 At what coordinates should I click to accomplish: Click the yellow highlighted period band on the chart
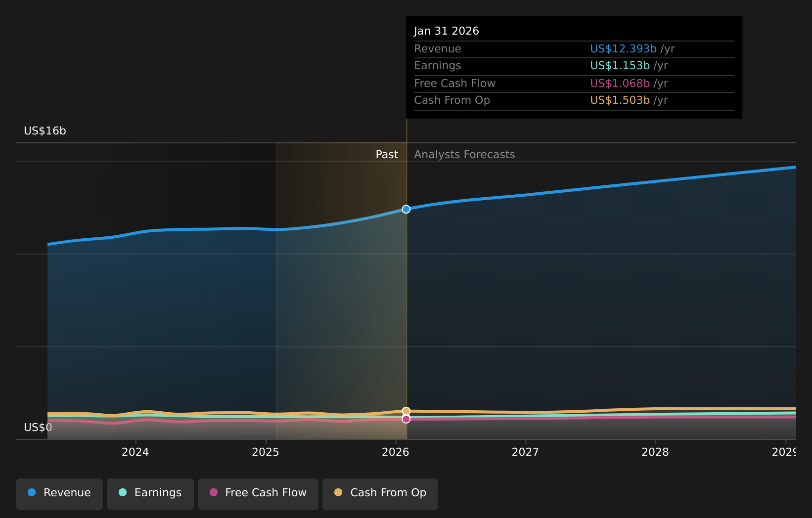[x=341, y=297]
